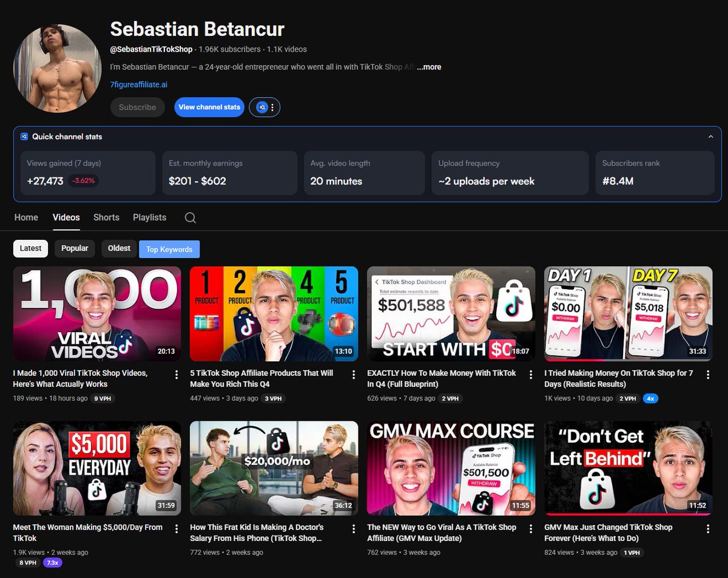Click the @SebastianTikTokShop handle
This screenshot has width=728, height=578.
click(152, 49)
